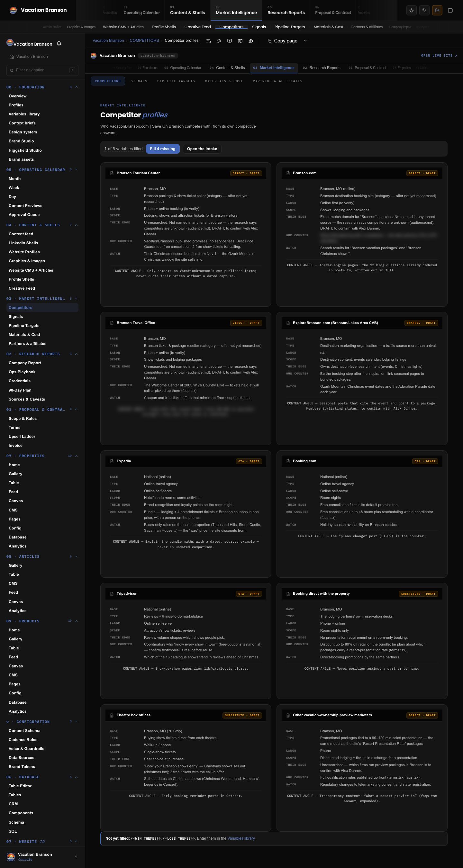Open the Signals sub-tab pill
The height and width of the screenshot is (868, 463).
pyautogui.click(x=139, y=81)
